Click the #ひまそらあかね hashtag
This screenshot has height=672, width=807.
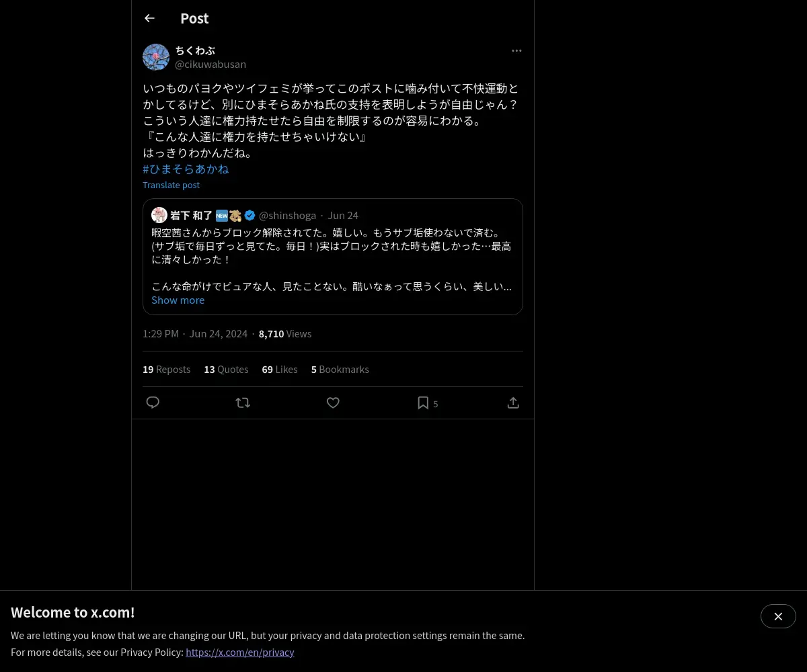pyautogui.click(x=186, y=169)
